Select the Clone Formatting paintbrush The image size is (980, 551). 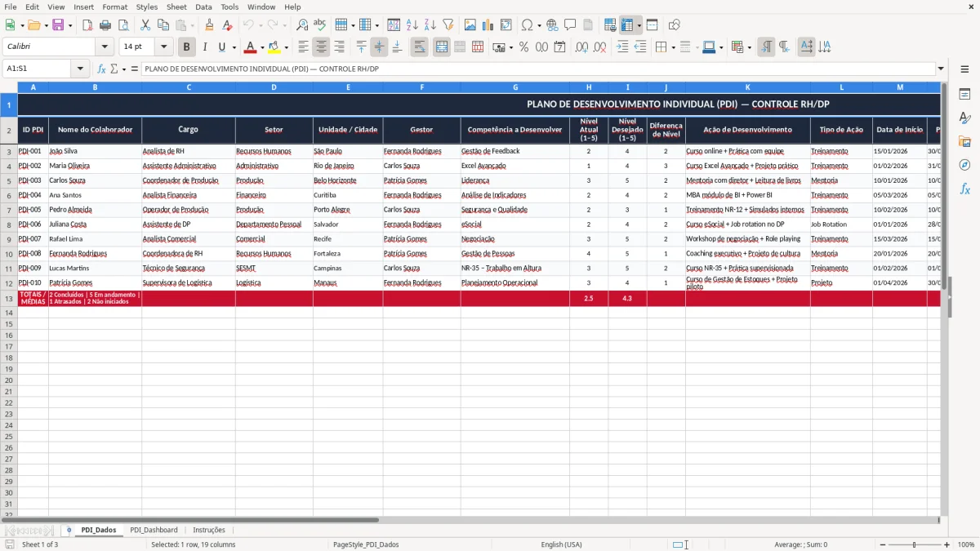(209, 25)
